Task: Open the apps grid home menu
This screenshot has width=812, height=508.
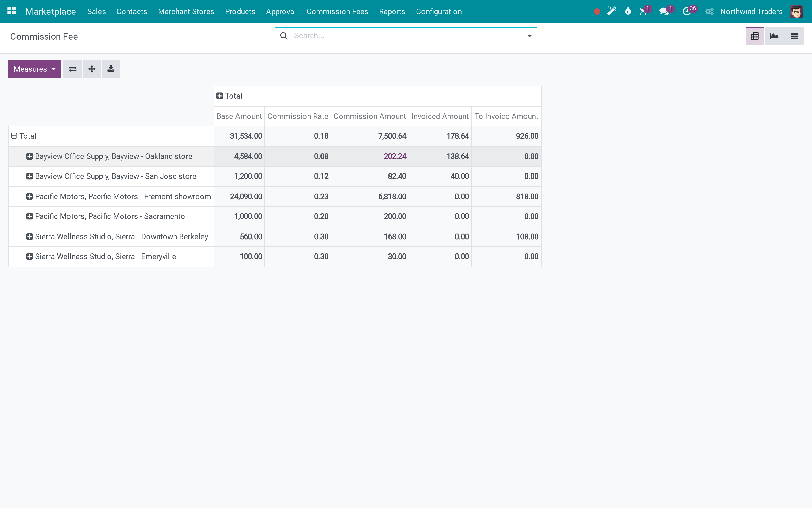Action: click(x=12, y=11)
